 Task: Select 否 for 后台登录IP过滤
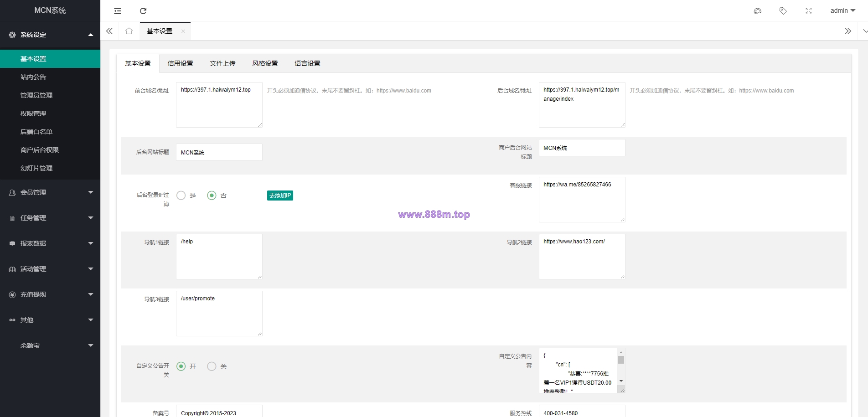212,196
